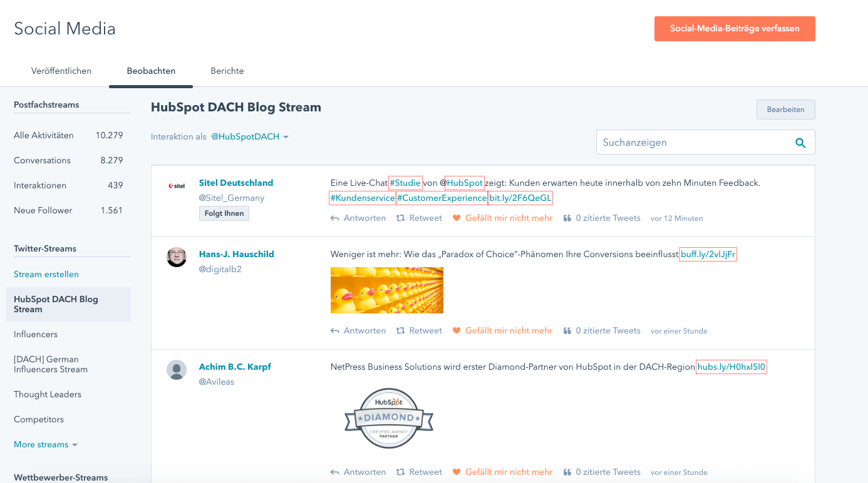
Task: Open Conversations inbox stream
Action: 68,160
